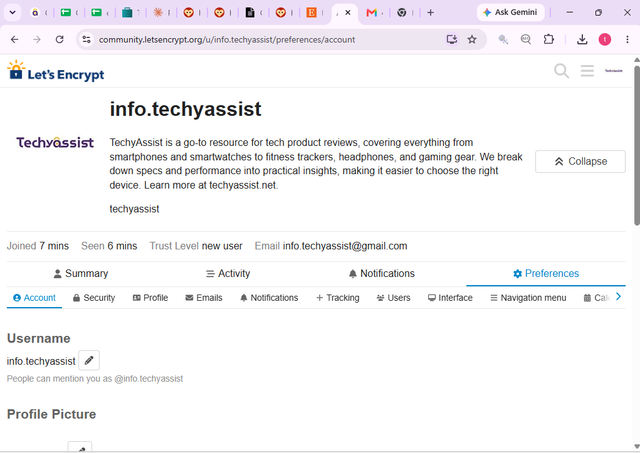Expand the tab search dropdown arrow
The image size is (640, 453).
[x=13, y=13]
